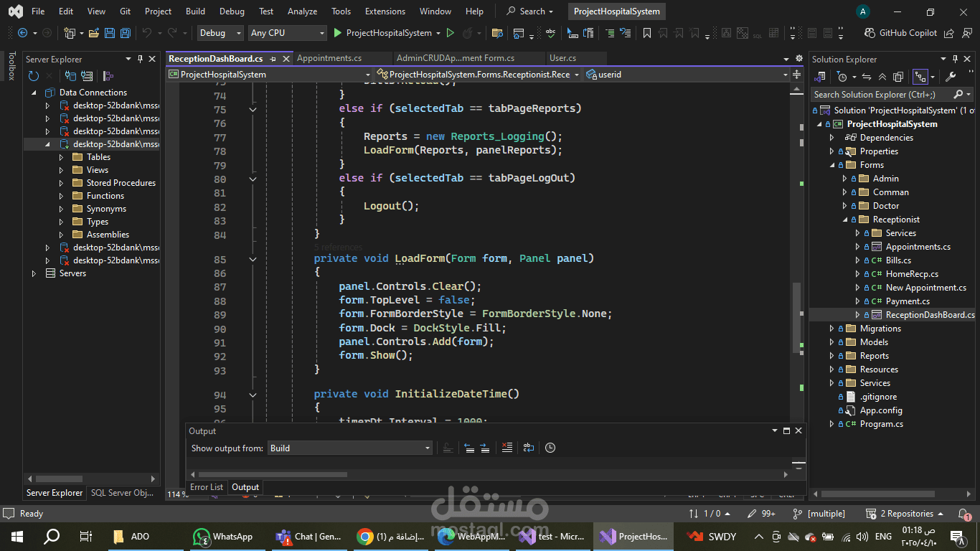Click the Collapse All icon in Solution Explorer
Screen dimensions: 980x551
tap(882, 77)
